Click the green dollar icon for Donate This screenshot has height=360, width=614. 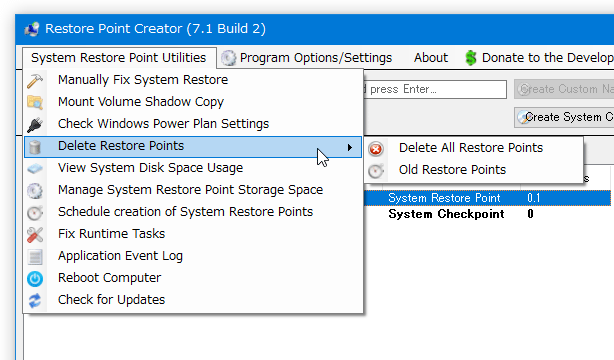471,58
